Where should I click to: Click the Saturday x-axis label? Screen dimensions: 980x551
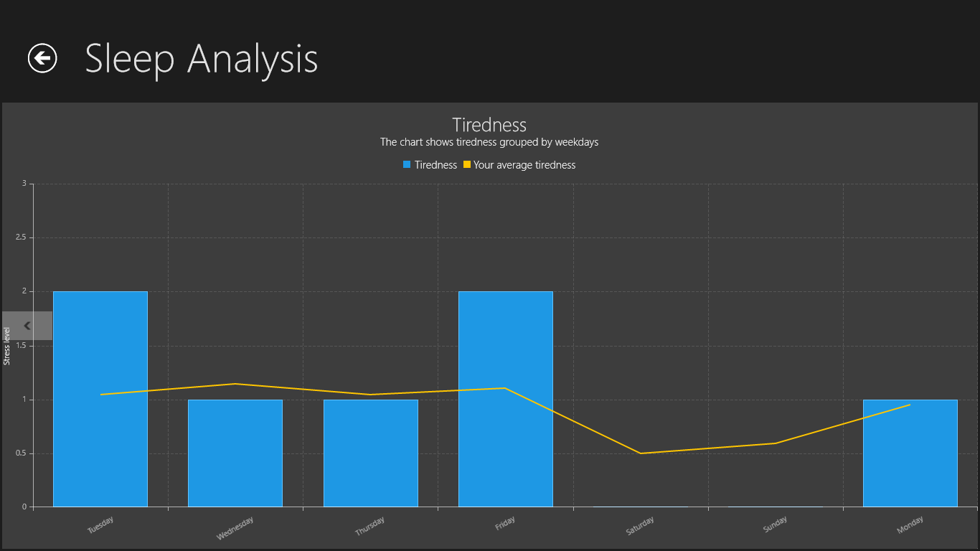640,526
